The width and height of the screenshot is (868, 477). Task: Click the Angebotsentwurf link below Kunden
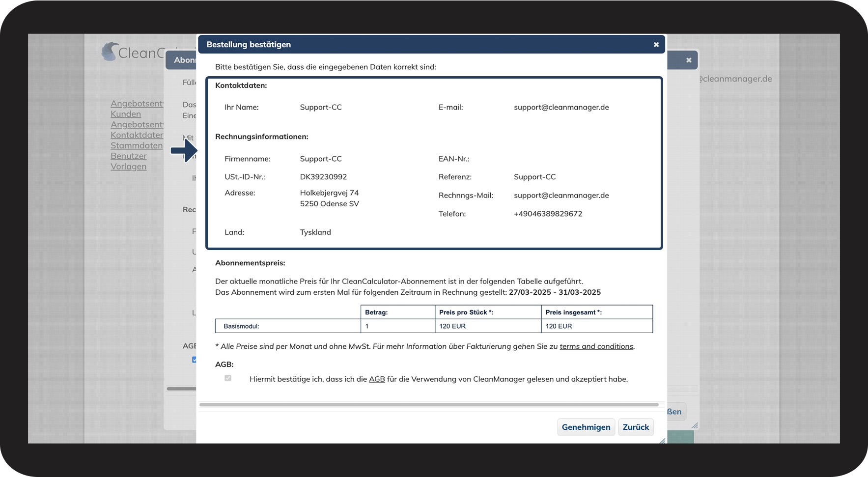pyautogui.click(x=137, y=125)
